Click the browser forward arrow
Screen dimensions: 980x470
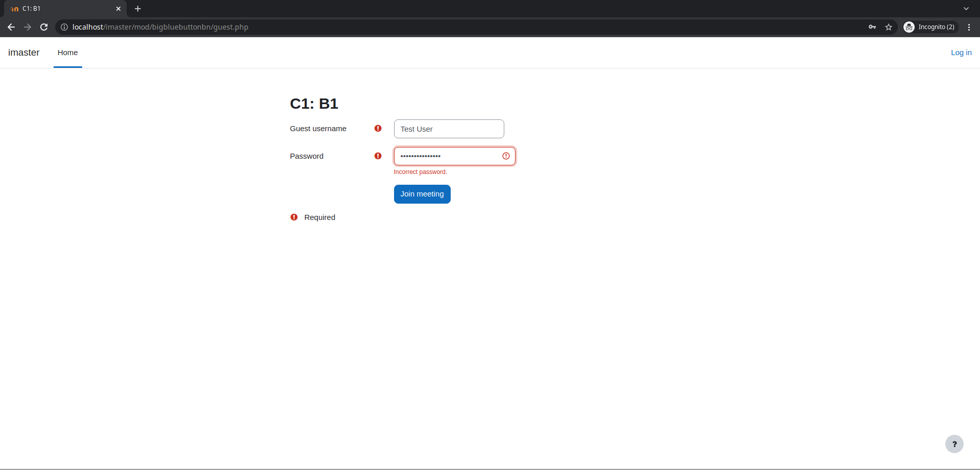pyautogui.click(x=28, y=27)
